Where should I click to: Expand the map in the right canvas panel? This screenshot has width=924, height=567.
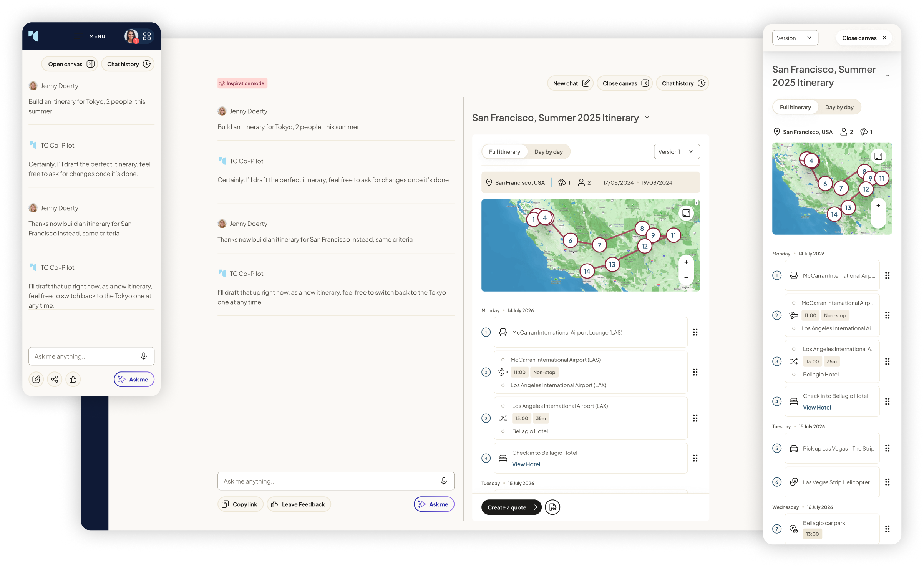tap(878, 156)
